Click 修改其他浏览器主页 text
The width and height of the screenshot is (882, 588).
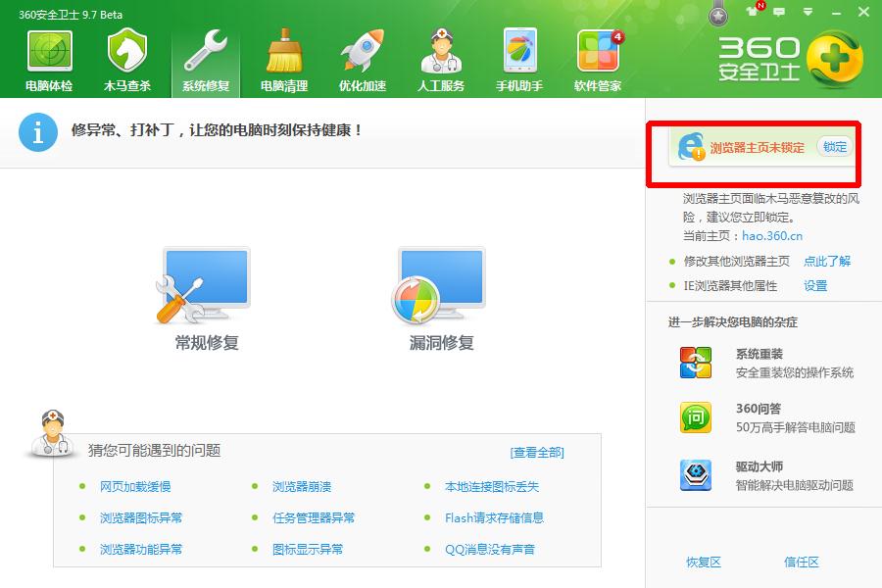736,261
